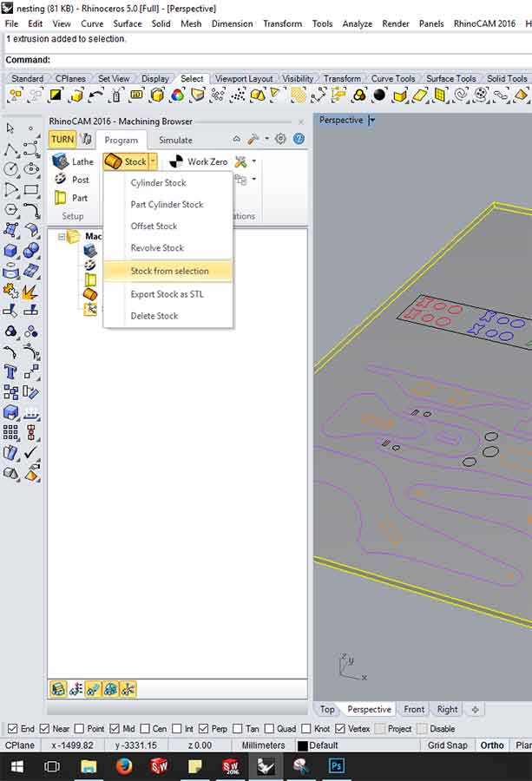This screenshot has width=532, height=781.
Task: Select the Box solid tool
Action: (x=10, y=250)
